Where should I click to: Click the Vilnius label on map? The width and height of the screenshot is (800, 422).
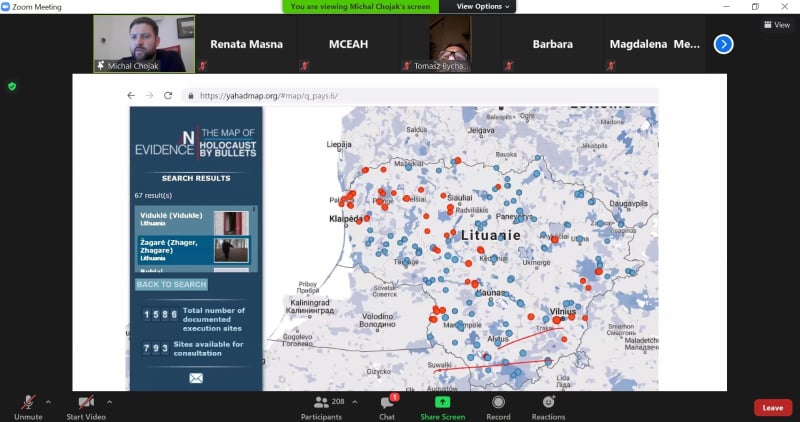[563, 311]
